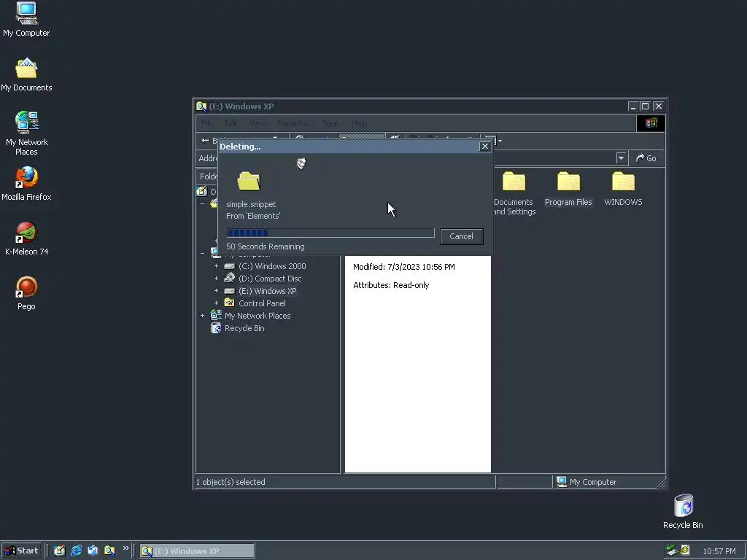Select Control Panel in folder tree

pyautogui.click(x=262, y=303)
